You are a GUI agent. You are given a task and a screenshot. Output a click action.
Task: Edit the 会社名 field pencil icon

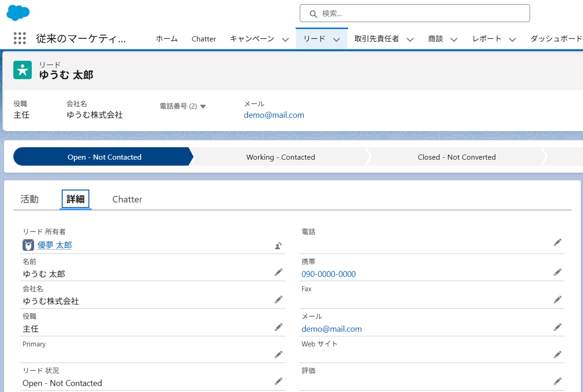[278, 300]
